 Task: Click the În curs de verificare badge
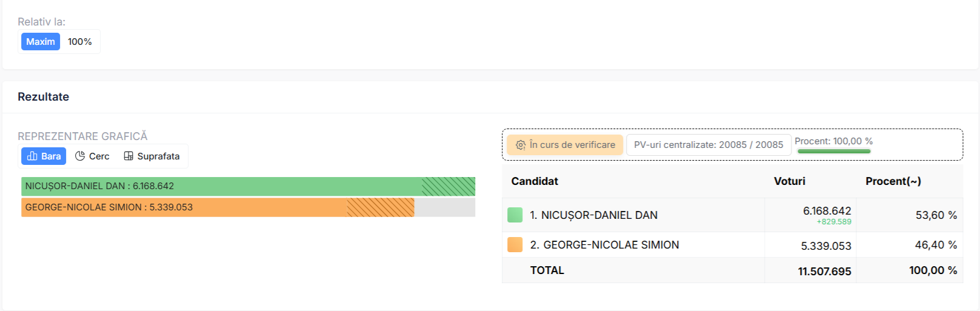(565, 145)
